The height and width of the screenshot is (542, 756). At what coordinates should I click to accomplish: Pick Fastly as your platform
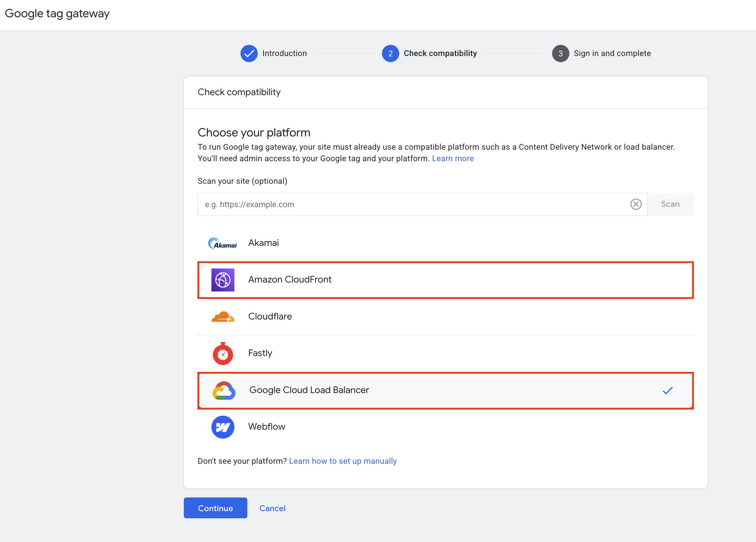pos(445,354)
